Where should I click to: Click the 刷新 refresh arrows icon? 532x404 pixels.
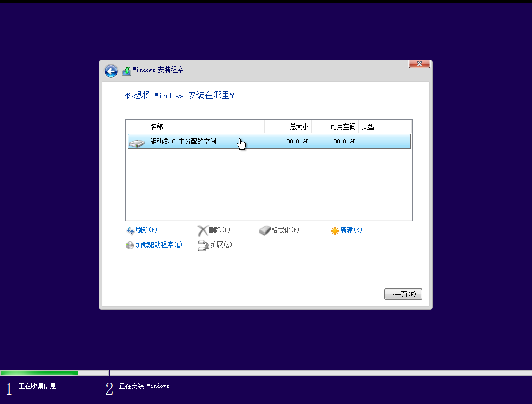pos(130,230)
